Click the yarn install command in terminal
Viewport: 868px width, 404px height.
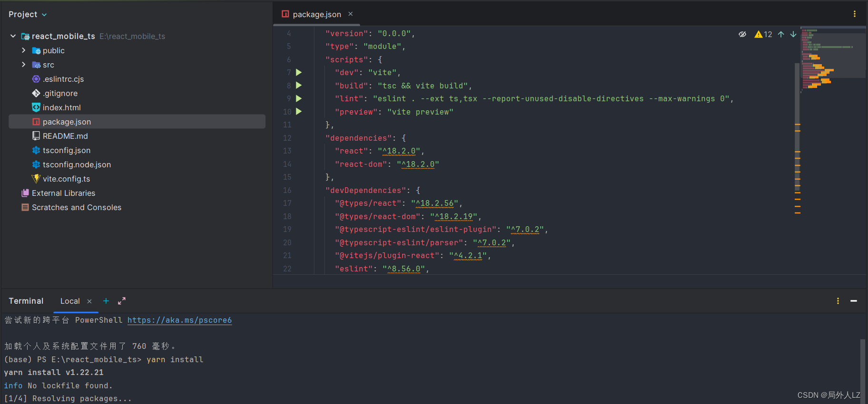(175, 359)
